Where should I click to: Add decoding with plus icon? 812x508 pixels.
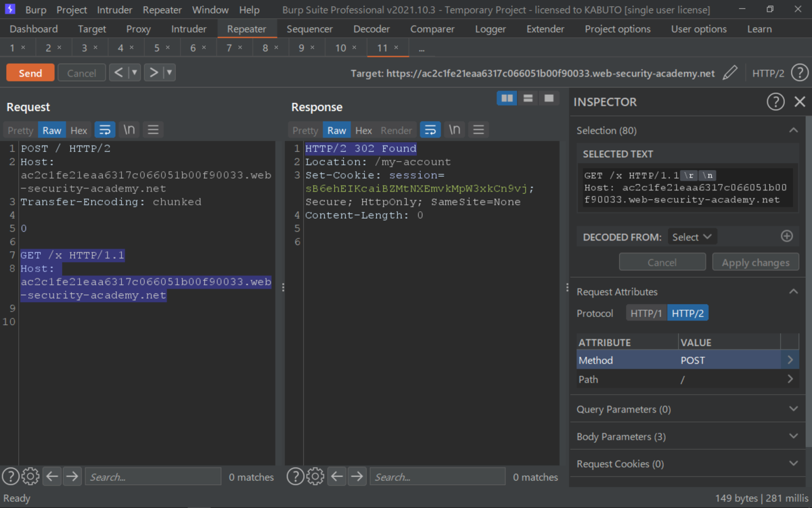786,236
